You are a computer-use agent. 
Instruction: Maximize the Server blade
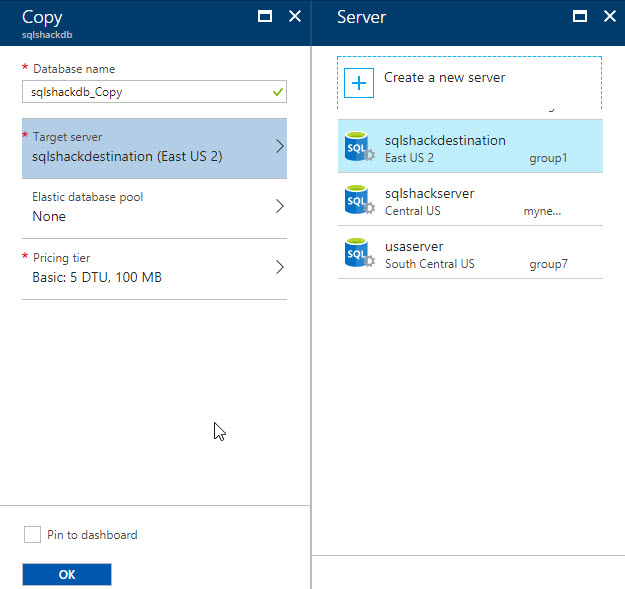(579, 16)
